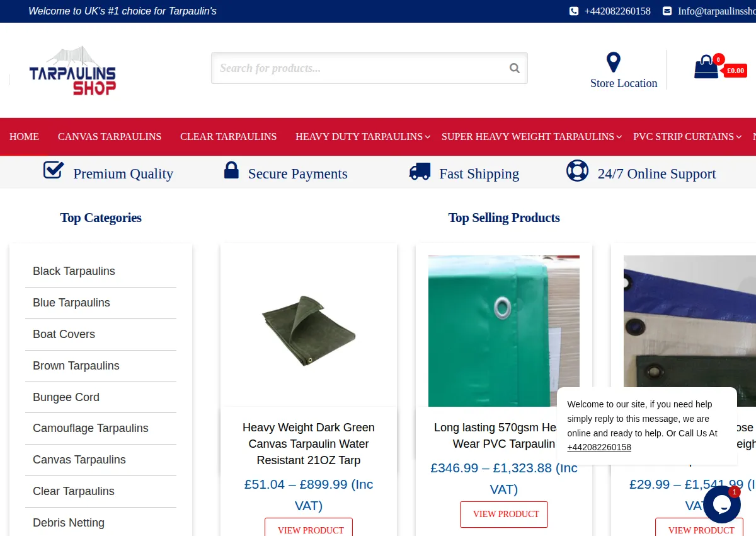Select Blue Tarpaulins category
Image resolution: width=756 pixels, height=536 pixels.
[71, 303]
